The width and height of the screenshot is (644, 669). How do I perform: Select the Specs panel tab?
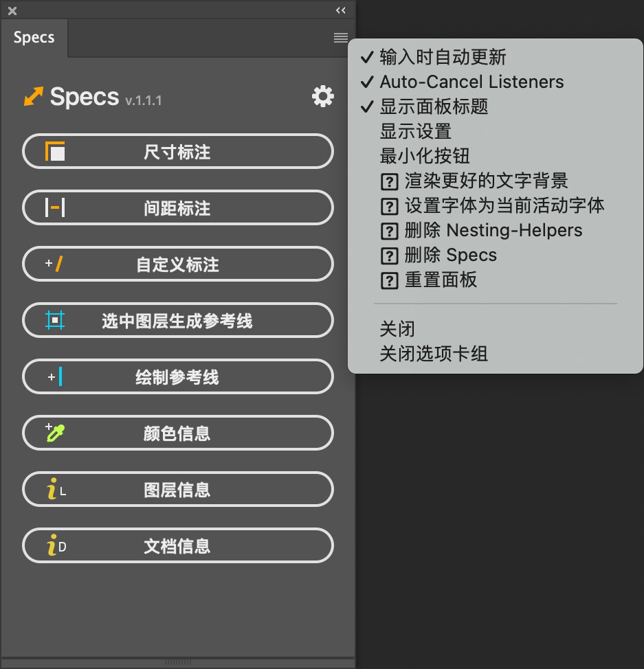point(34,38)
